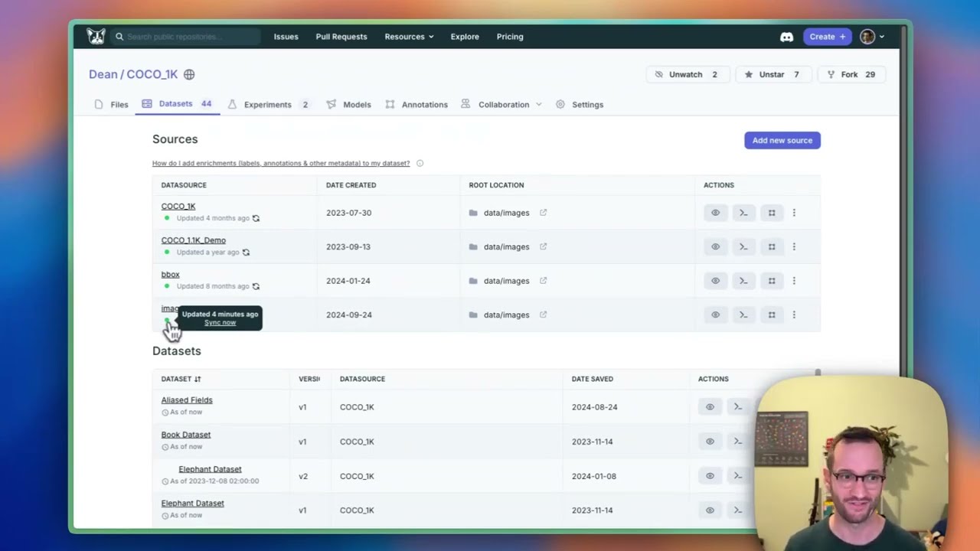Open terminal icon for COCO_1K source row

pyautogui.click(x=743, y=213)
